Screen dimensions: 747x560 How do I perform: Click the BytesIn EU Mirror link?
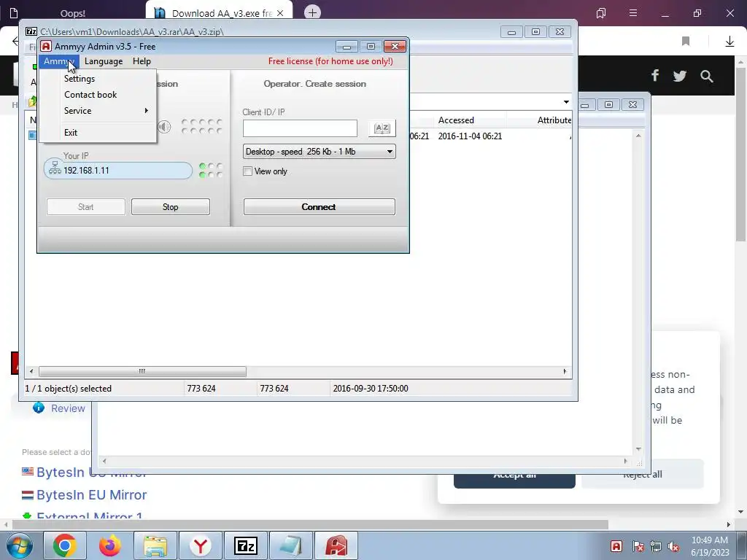click(x=91, y=495)
